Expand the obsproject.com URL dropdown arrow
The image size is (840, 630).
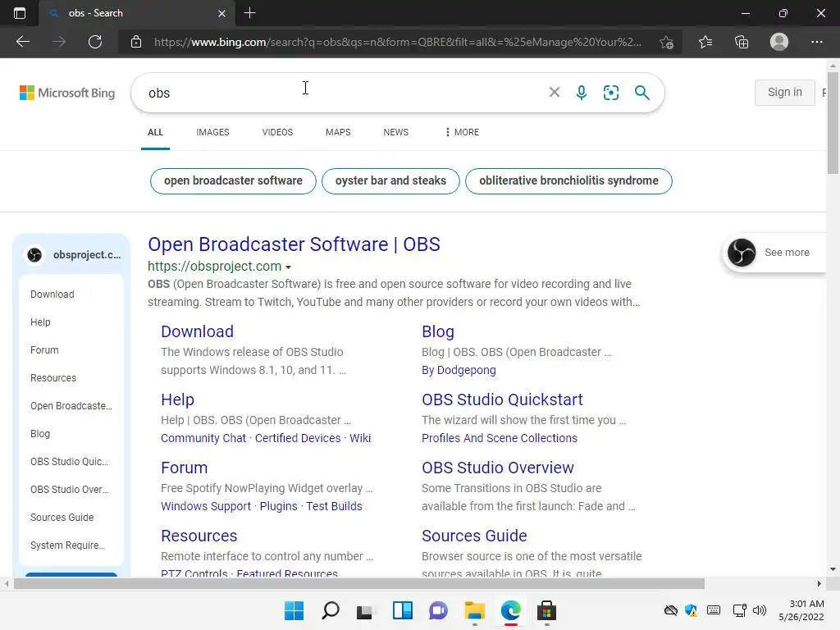tap(288, 267)
